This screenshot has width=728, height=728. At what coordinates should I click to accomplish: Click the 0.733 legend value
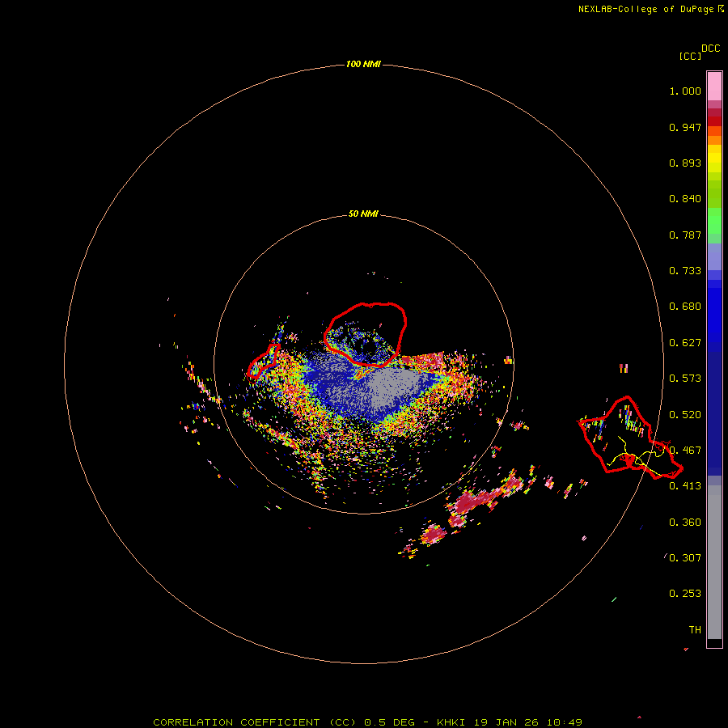point(685,271)
